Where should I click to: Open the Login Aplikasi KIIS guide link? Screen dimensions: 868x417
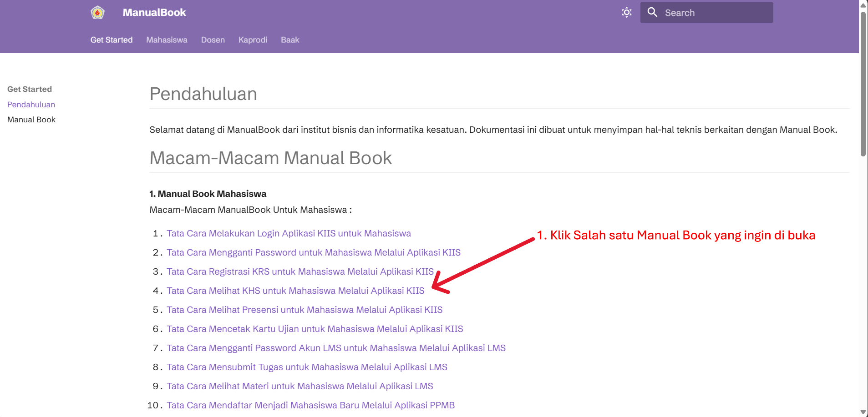(x=289, y=233)
